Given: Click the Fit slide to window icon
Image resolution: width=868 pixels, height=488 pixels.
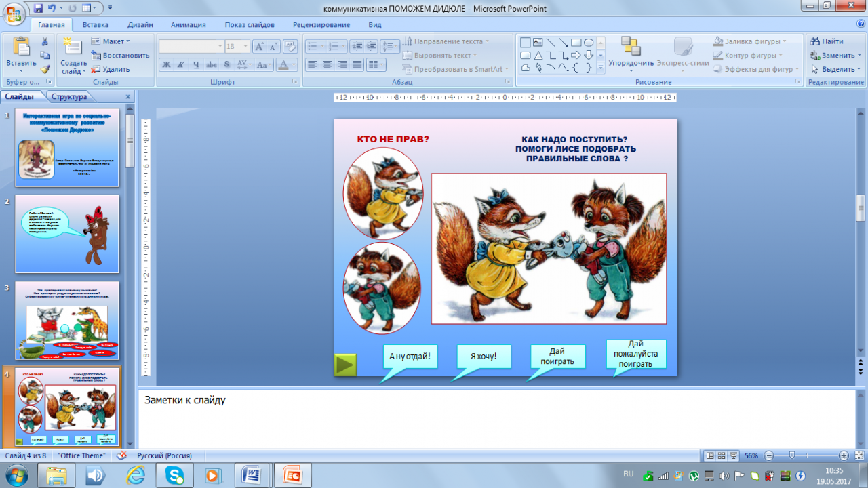Looking at the screenshot, I should pyautogui.click(x=859, y=455).
